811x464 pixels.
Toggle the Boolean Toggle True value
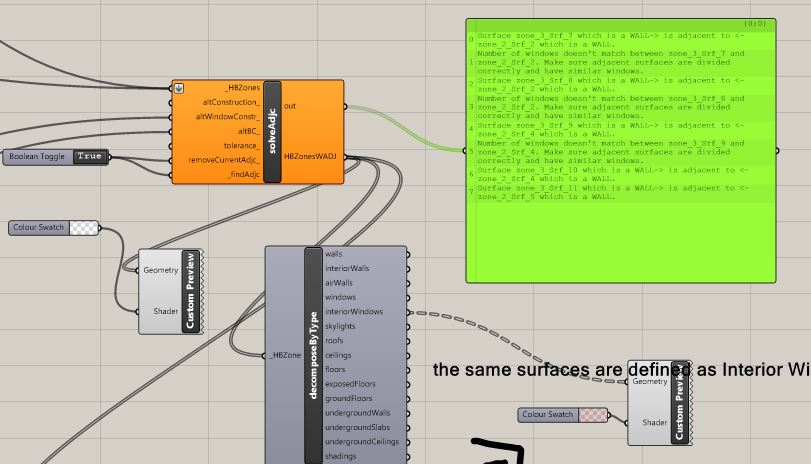(x=90, y=156)
